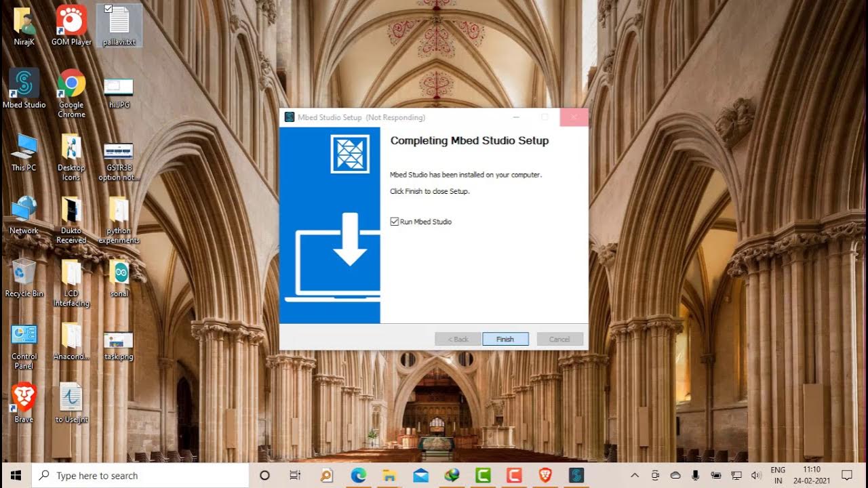Select the Dukto Received folder

pos(71,220)
